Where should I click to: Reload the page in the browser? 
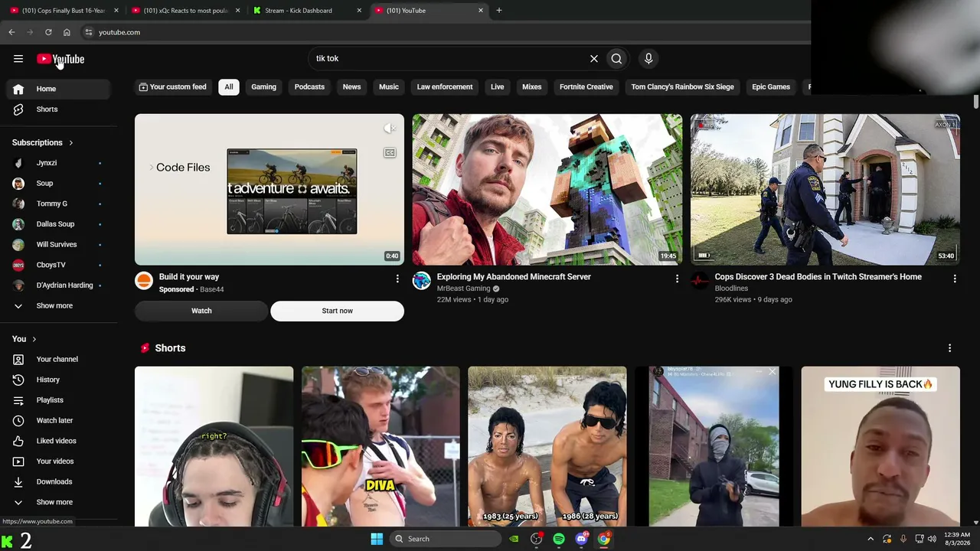[x=48, y=32]
